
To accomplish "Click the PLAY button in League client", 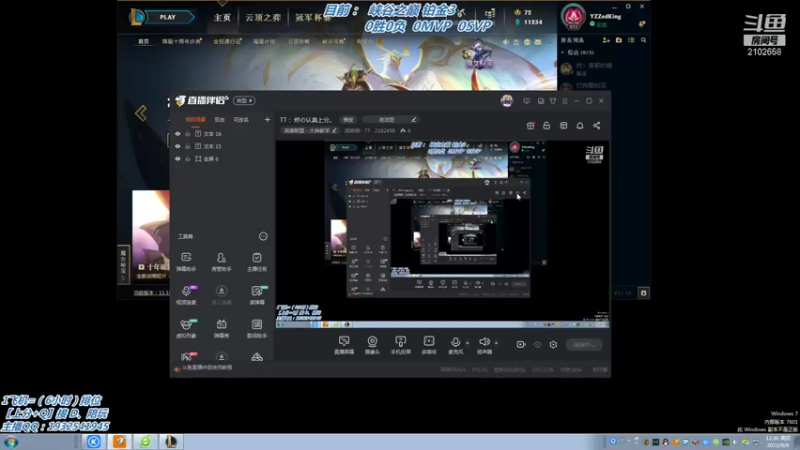I will tap(168, 17).
